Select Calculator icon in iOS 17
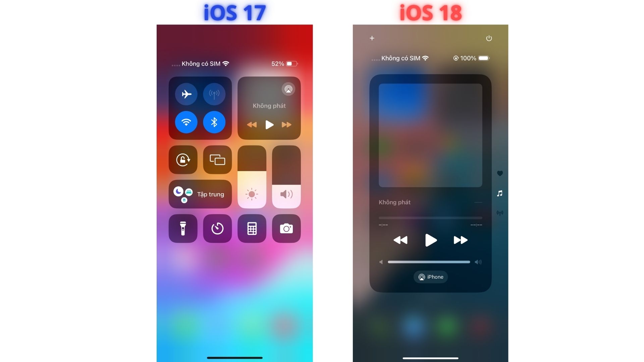The height and width of the screenshot is (362, 644). [251, 228]
